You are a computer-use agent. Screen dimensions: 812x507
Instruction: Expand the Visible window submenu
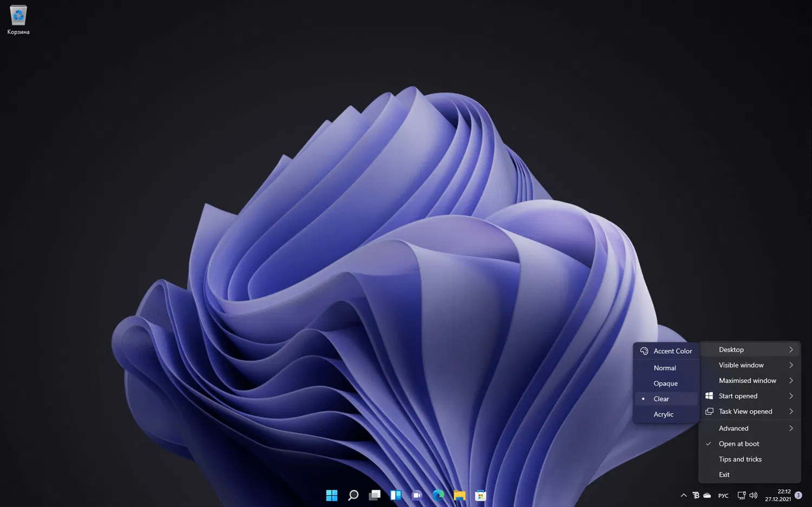750,365
